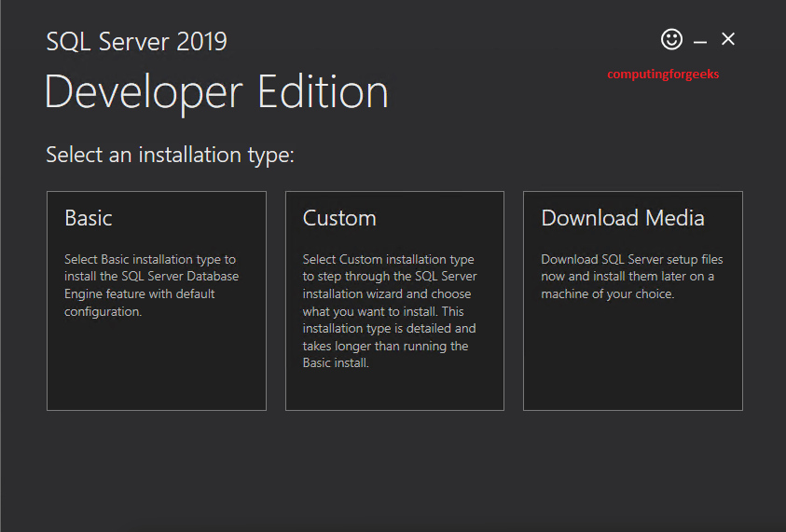The height and width of the screenshot is (532, 786).
Task: Click the 'SQL Server 2019' title text
Action: click(x=136, y=41)
